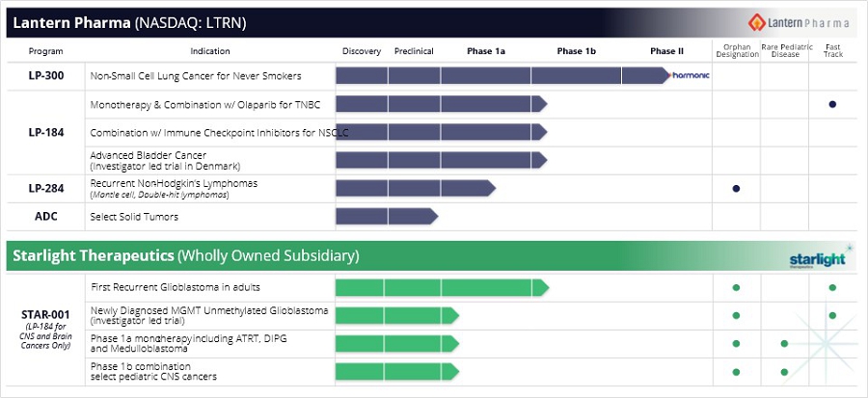Click the Fast Track dot for LP-184 TNBC
Viewport: 868px width, 398px height.
(x=832, y=104)
